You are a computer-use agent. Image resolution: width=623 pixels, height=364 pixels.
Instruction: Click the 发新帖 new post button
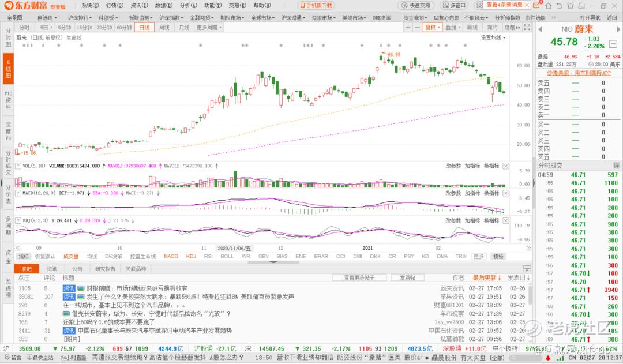click(408, 278)
